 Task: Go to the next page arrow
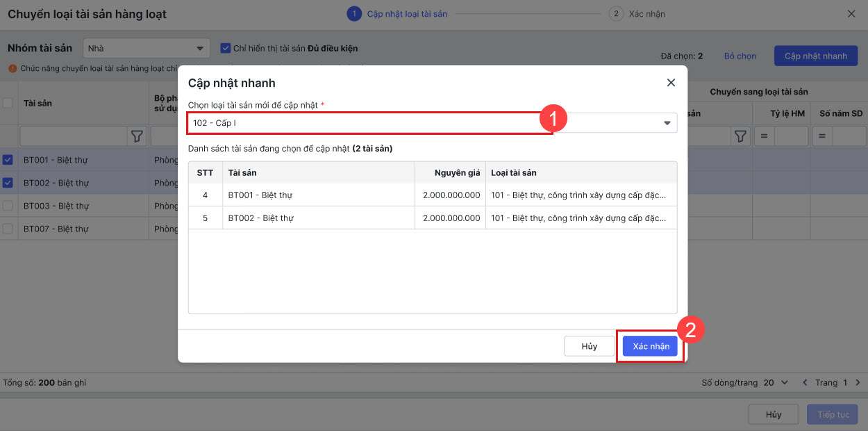pos(858,382)
